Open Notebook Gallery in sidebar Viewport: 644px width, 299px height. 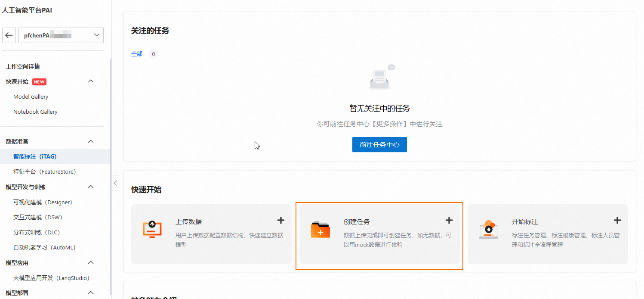pos(35,112)
